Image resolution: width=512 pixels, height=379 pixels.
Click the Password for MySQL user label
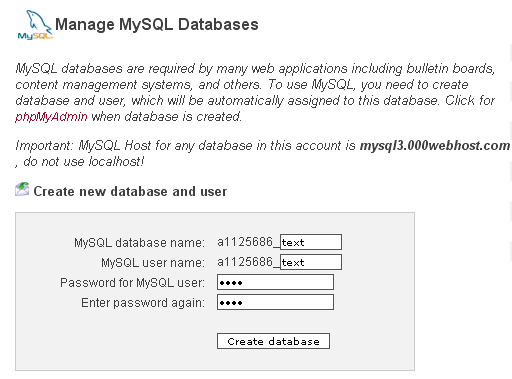(x=132, y=283)
